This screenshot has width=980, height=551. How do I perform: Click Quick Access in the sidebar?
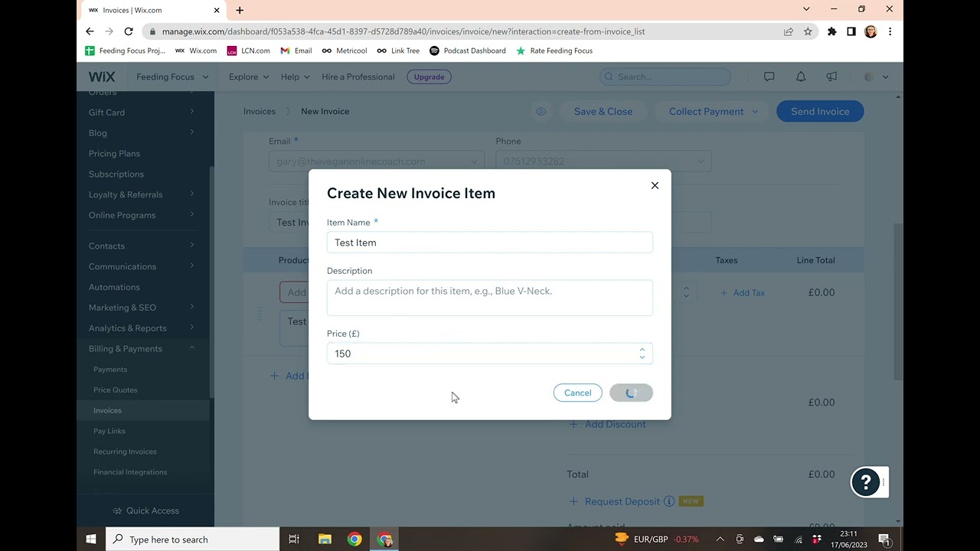click(x=145, y=511)
